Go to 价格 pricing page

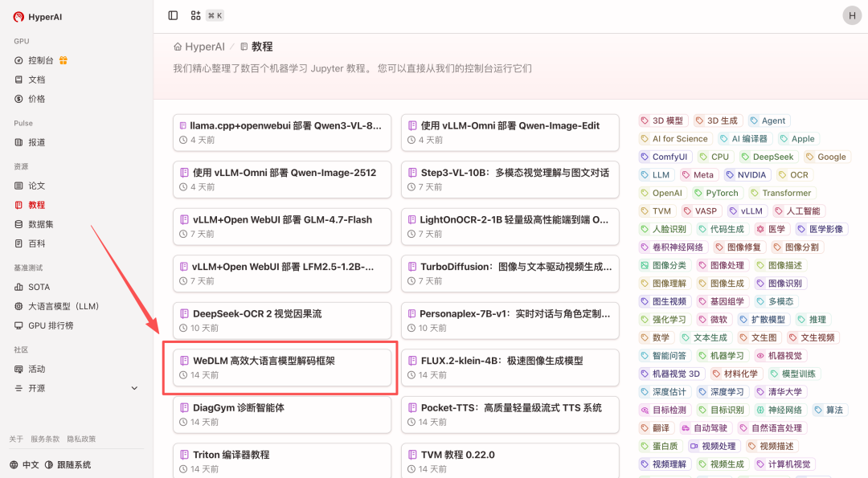coord(36,99)
